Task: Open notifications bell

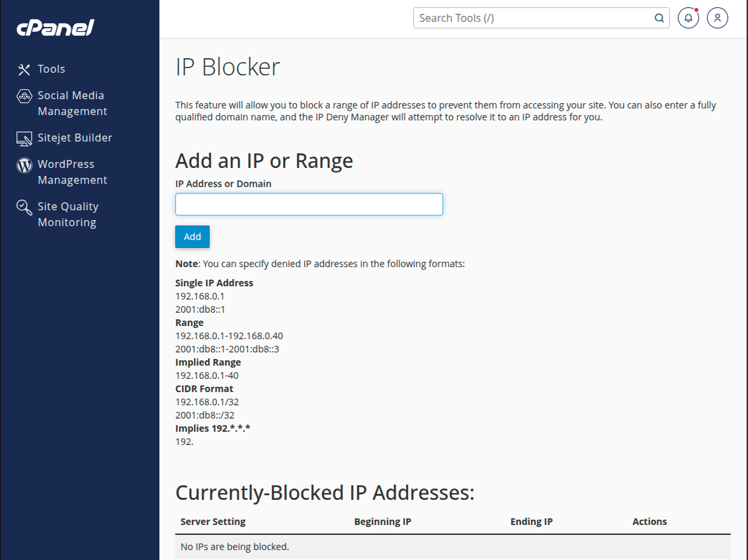Action: tap(688, 18)
